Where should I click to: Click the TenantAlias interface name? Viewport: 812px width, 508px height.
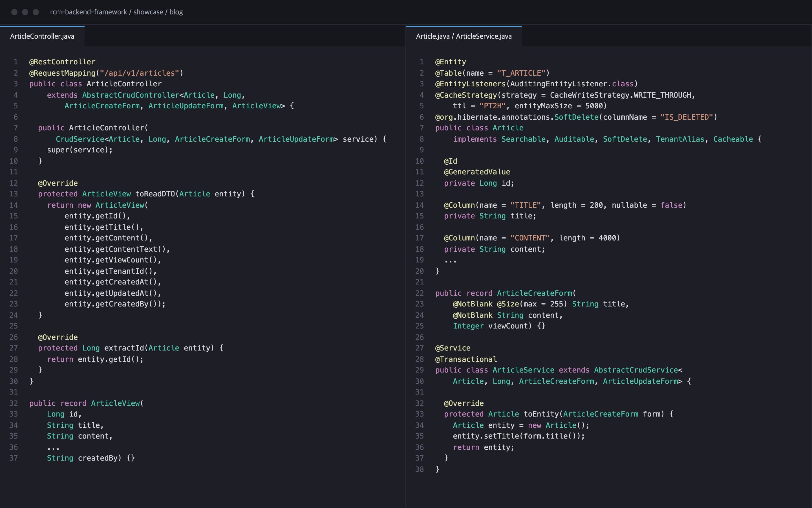pos(680,139)
